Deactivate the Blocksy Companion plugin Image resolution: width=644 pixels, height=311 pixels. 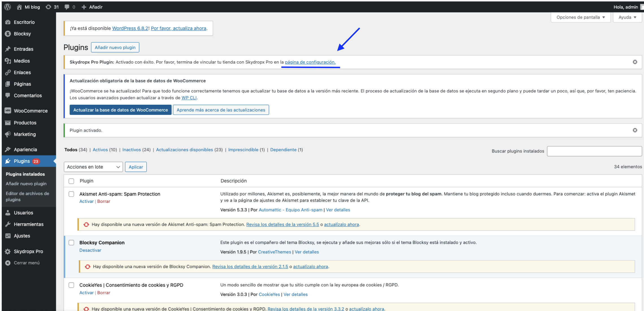point(90,250)
